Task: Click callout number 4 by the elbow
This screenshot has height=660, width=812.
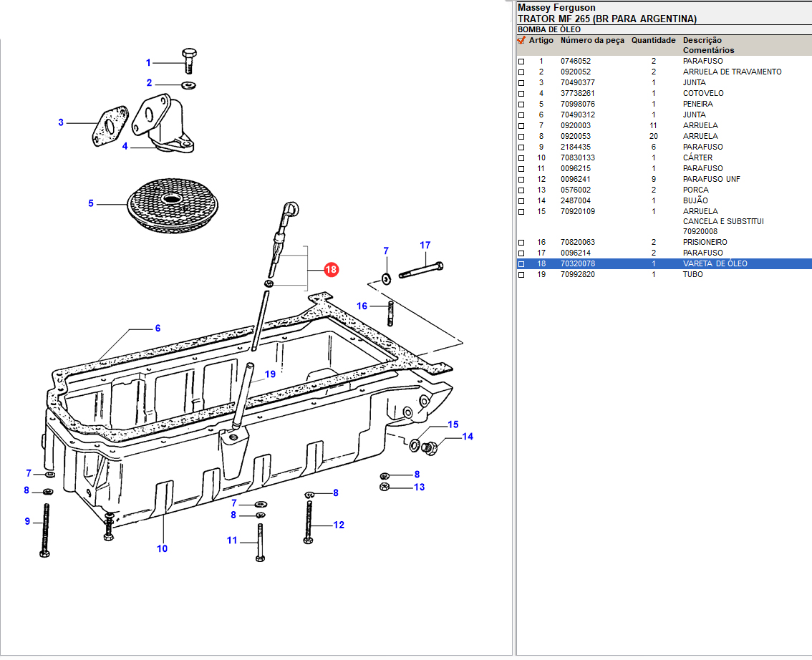Action: click(125, 147)
